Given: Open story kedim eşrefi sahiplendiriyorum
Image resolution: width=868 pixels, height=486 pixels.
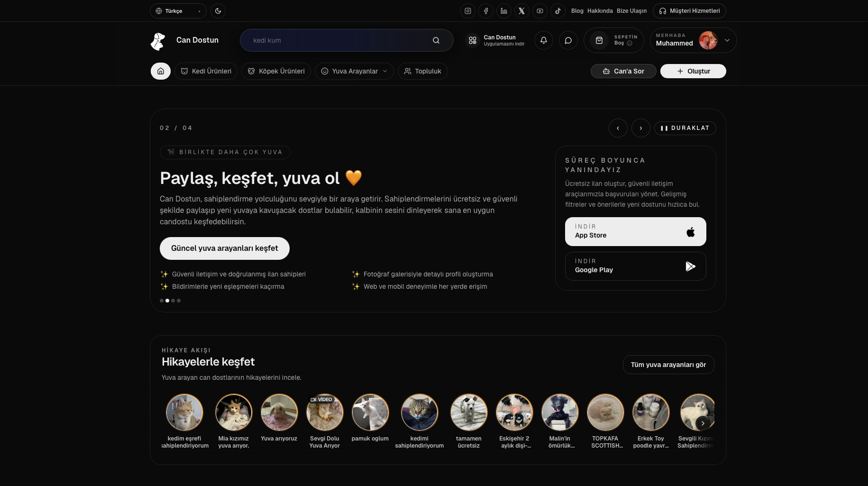Looking at the screenshot, I should [184, 413].
